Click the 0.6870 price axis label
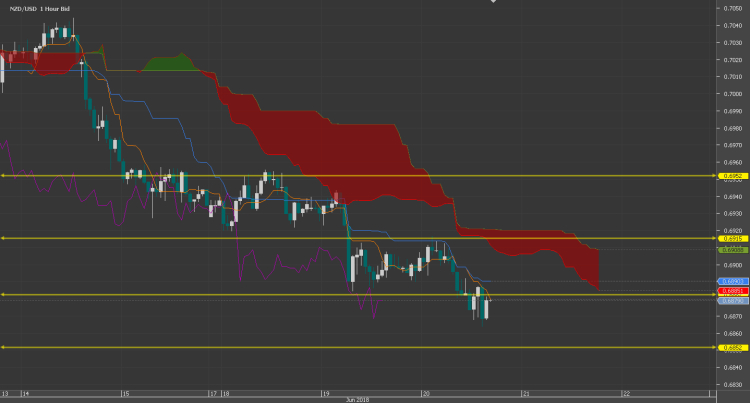The image size is (750, 403). [x=733, y=316]
